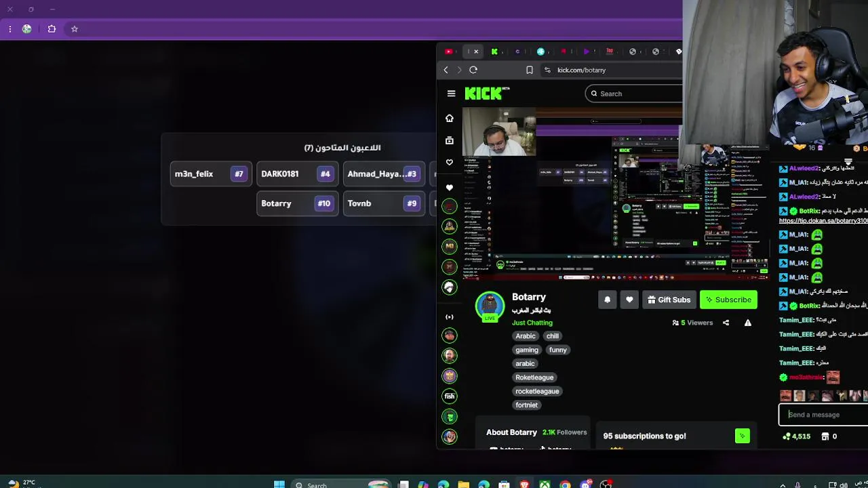Switch to the YouTube browser tab
This screenshot has height=488, width=868.
(449, 52)
